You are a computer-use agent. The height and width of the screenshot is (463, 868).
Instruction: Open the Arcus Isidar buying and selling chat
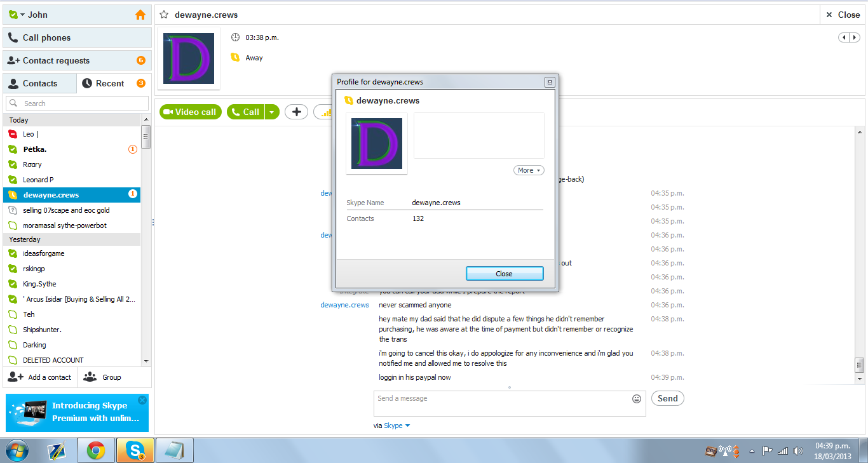[x=72, y=299]
